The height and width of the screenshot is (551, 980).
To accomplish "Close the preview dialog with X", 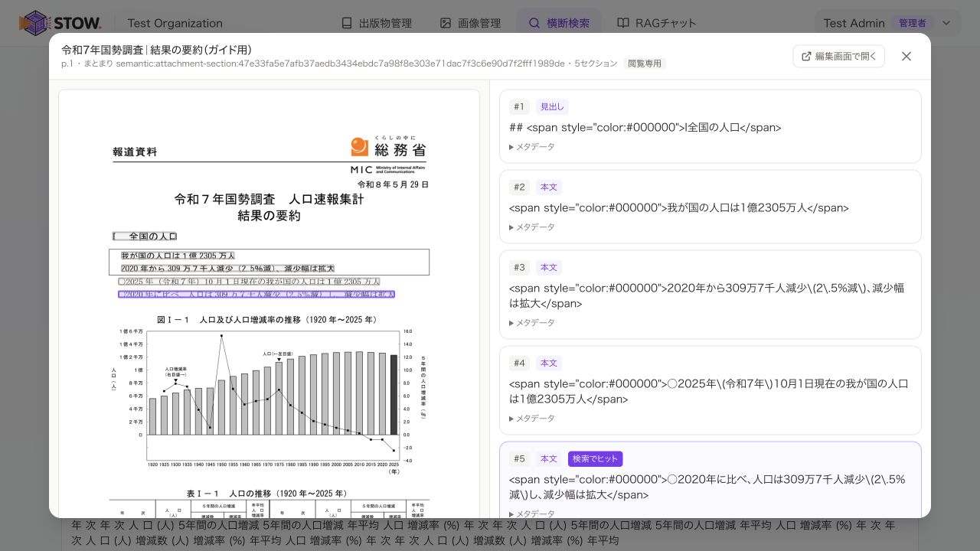I will click(x=906, y=56).
